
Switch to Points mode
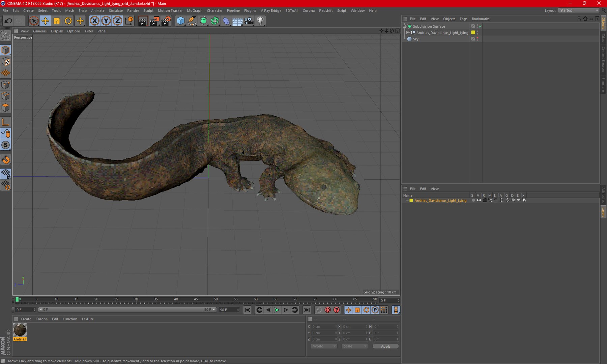pos(6,85)
